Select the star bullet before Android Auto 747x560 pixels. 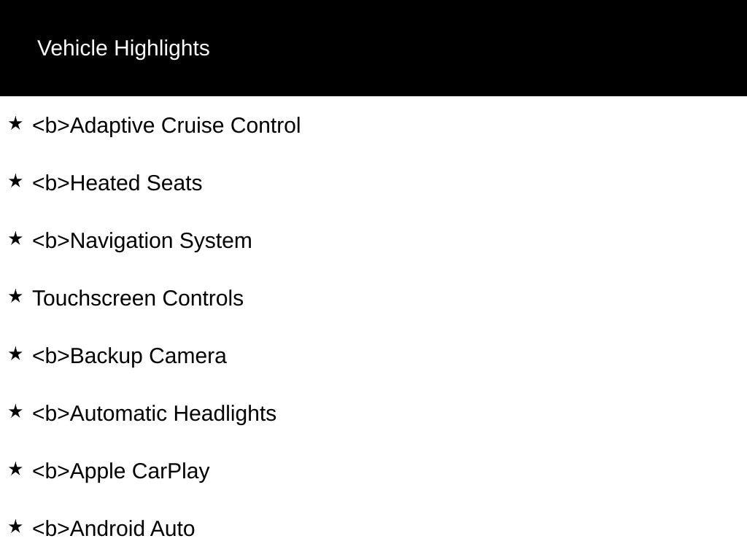click(16, 527)
